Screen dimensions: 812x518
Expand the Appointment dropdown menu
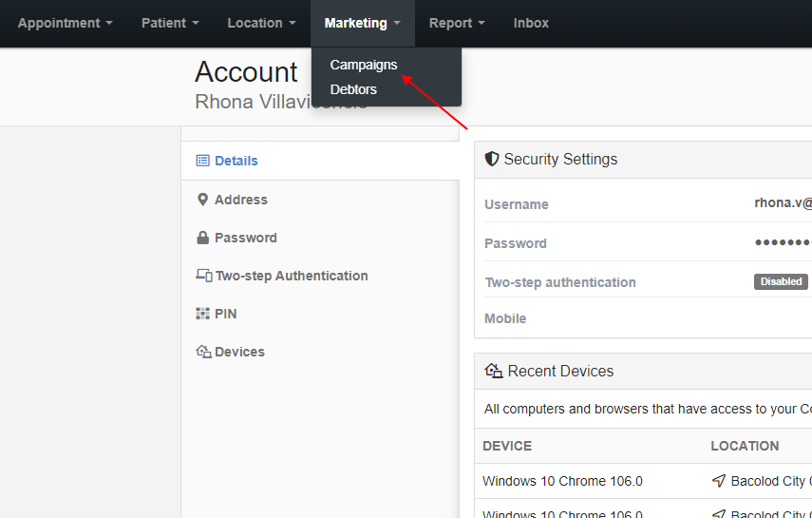click(65, 23)
